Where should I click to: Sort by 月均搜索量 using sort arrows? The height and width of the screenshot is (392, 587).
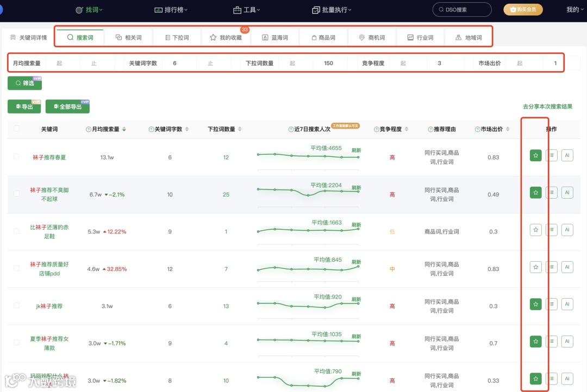tap(124, 129)
